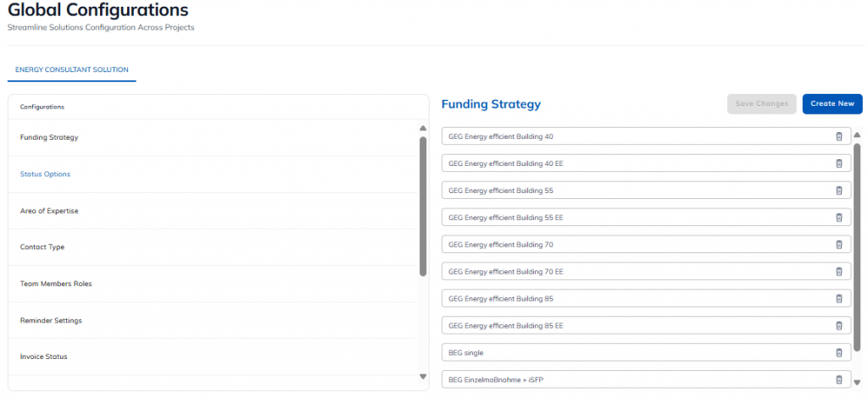The height and width of the screenshot is (398, 868).
Task: Open Invoice Status configuration
Action: (x=43, y=357)
